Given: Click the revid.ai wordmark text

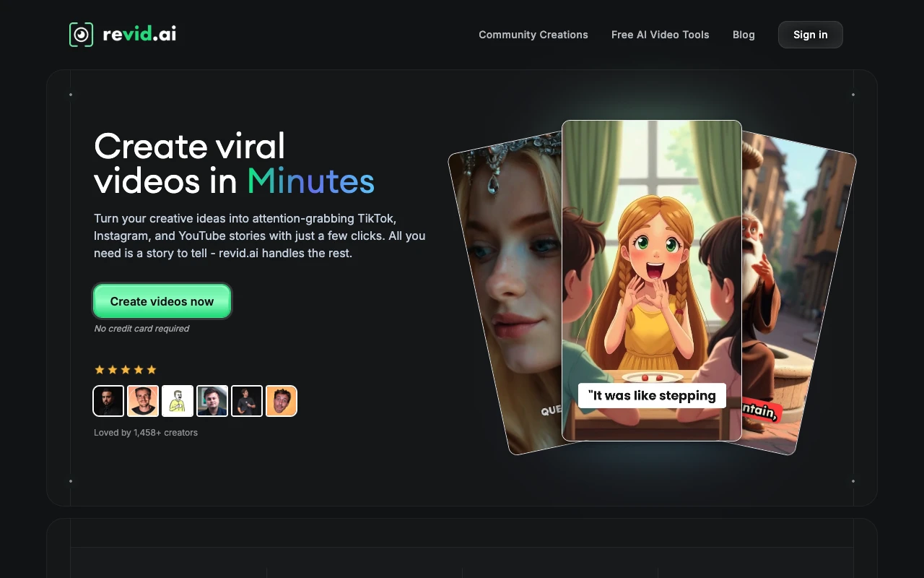Looking at the screenshot, I should pyautogui.click(x=139, y=34).
